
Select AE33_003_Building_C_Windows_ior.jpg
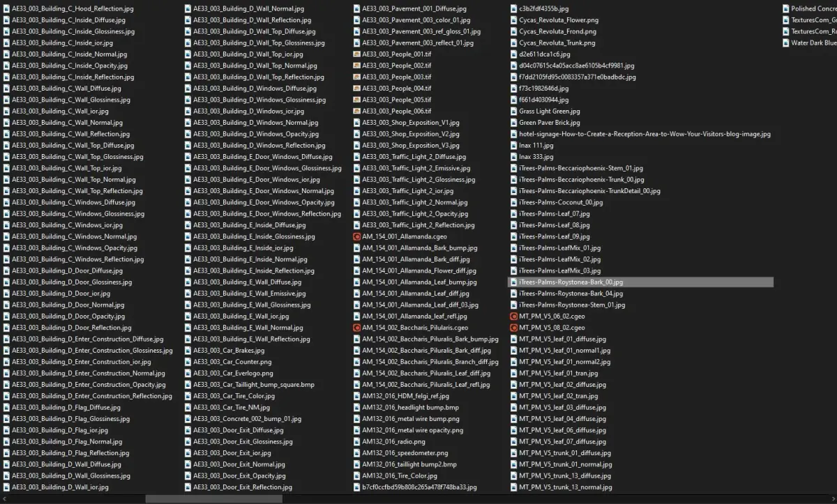tap(67, 225)
